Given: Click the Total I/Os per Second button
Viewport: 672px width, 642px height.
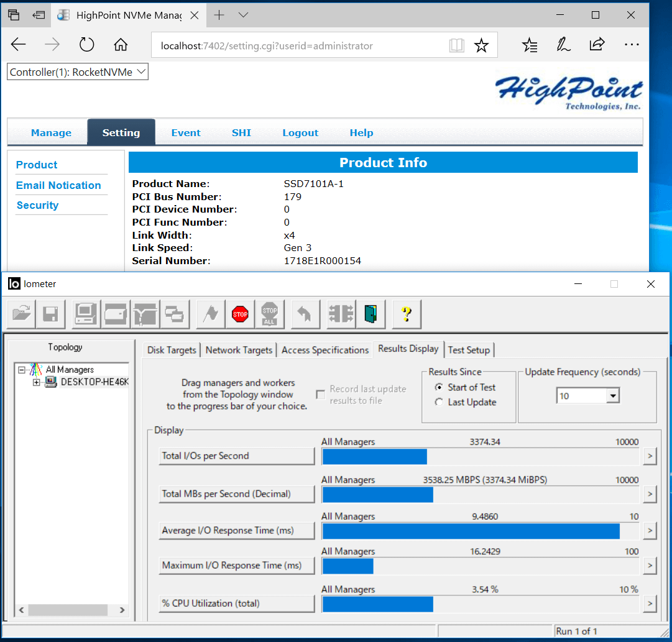Looking at the screenshot, I should 237,456.
